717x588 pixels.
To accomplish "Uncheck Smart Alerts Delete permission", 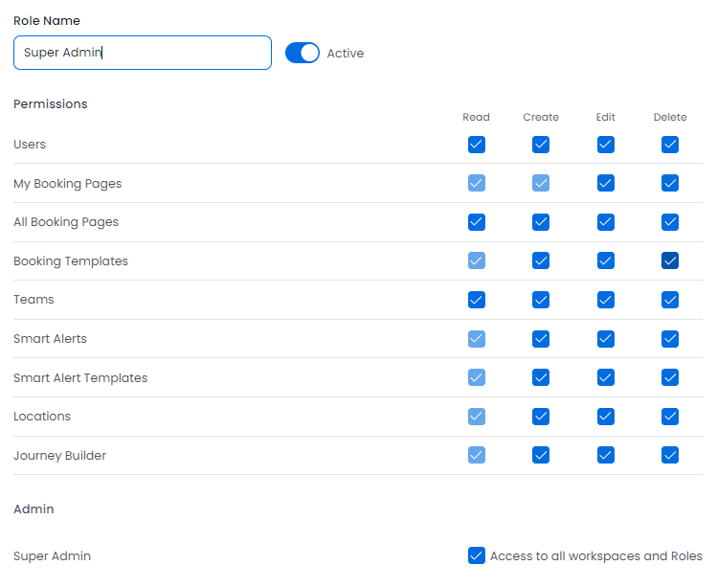I will tap(670, 339).
